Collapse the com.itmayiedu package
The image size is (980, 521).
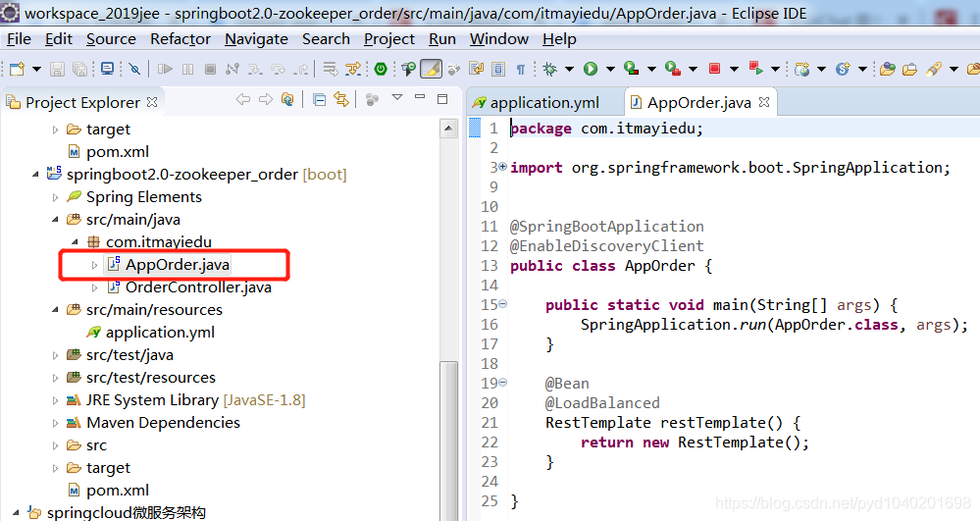(x=75, y=242)
